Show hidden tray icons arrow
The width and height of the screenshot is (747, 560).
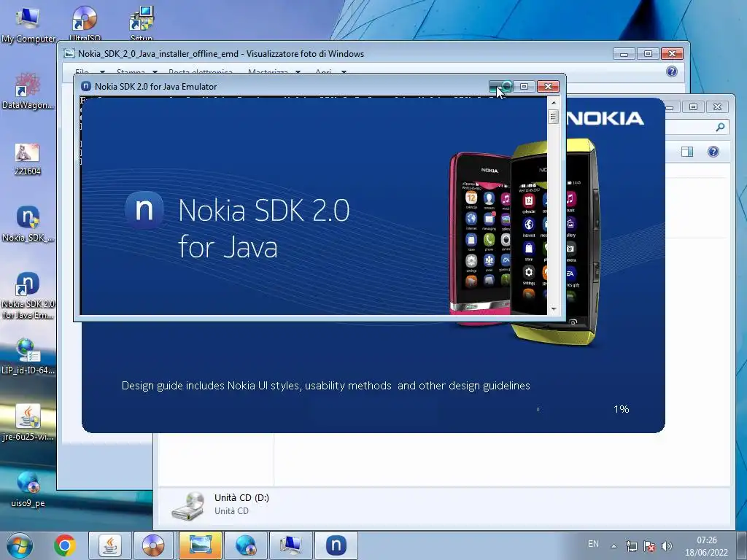pos(614,545)
